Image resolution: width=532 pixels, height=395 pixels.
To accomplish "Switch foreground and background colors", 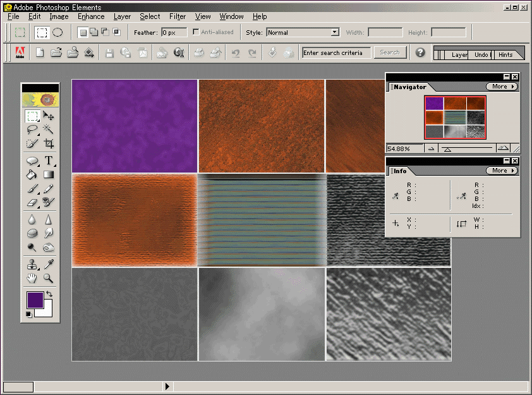I will (x=49, y=295).
